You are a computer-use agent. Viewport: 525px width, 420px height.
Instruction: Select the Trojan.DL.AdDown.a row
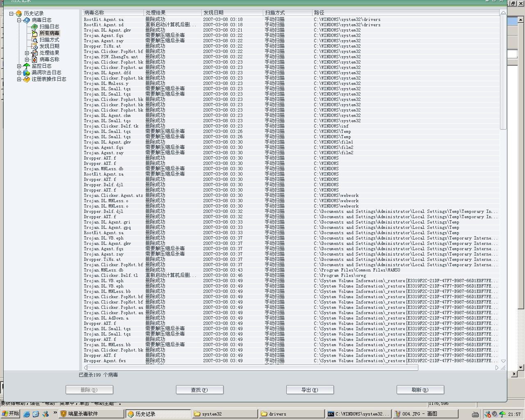click(x=291, y=318)
